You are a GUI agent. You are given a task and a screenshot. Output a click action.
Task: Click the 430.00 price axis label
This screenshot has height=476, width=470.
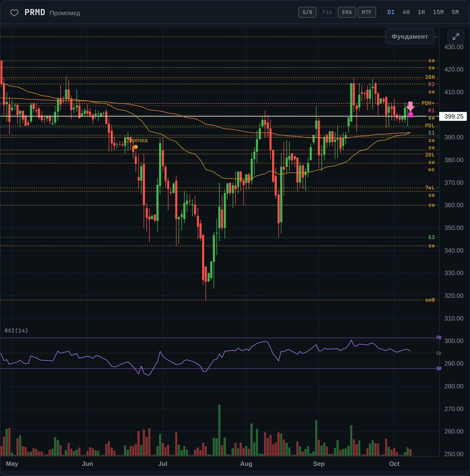point(454,47)
